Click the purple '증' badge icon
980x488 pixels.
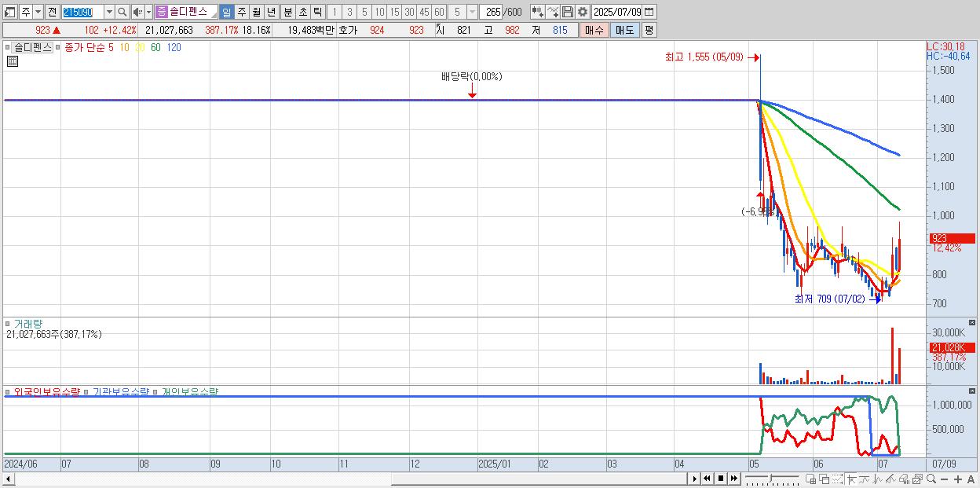[x=162, y=12]
